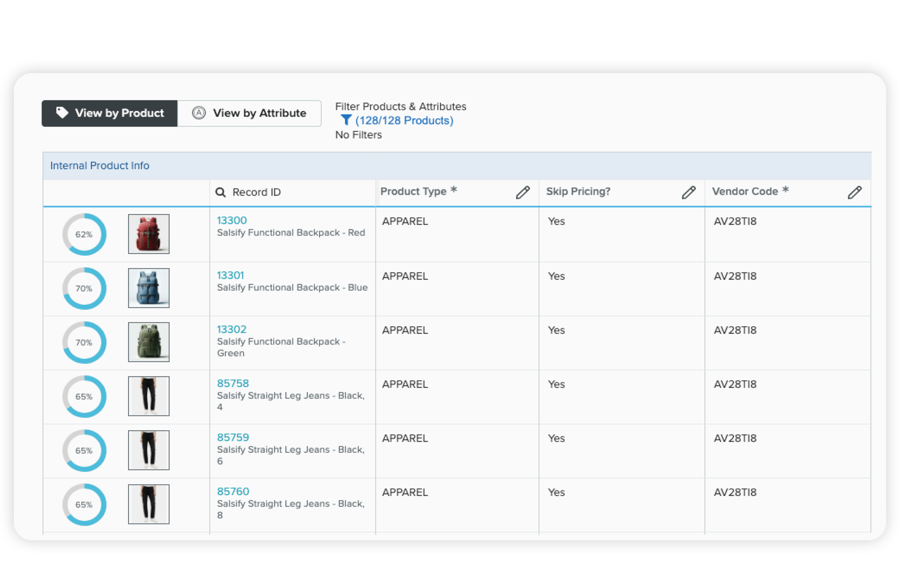
Task: Click the 'No Filters' status text
Action: point(359,135)
